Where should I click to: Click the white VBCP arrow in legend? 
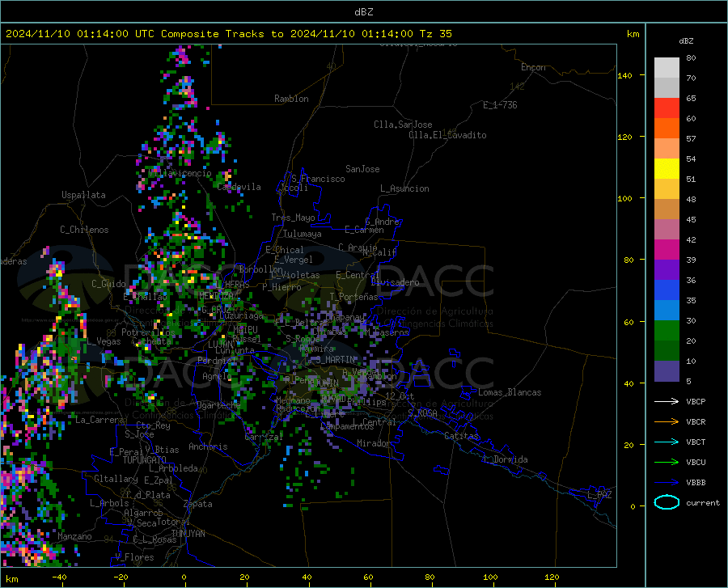[x=667, y=401]
